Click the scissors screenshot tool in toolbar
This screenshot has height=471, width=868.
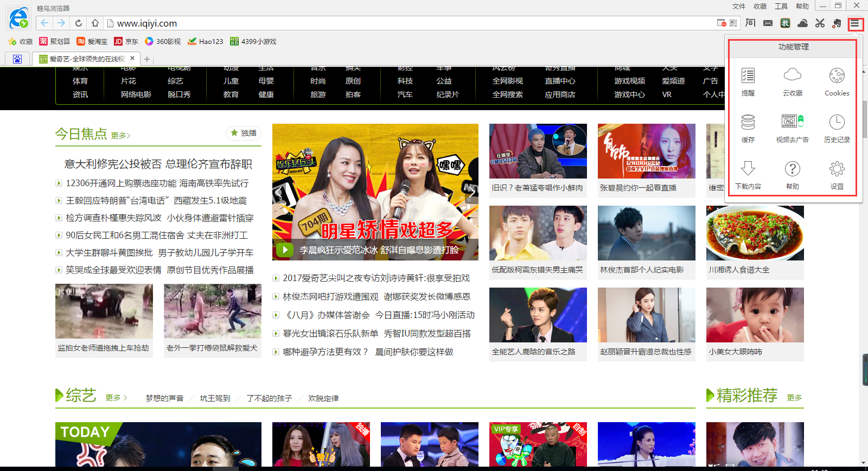click(820, 23)
